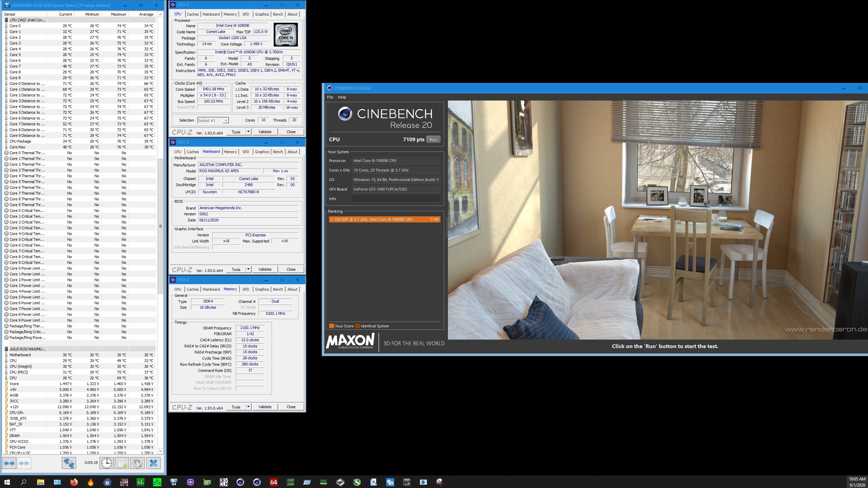Select the Vcore voltage sensor row
The image size is (868, 488).
79,384
